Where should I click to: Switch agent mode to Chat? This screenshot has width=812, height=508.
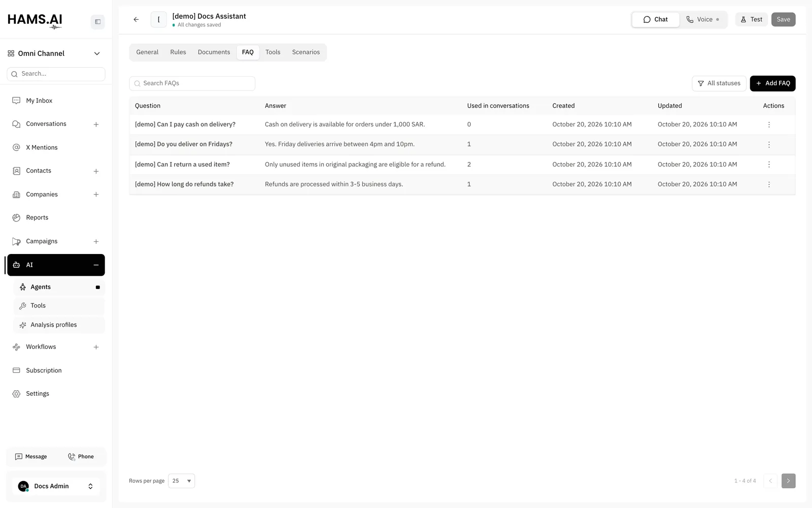[656, 20]
